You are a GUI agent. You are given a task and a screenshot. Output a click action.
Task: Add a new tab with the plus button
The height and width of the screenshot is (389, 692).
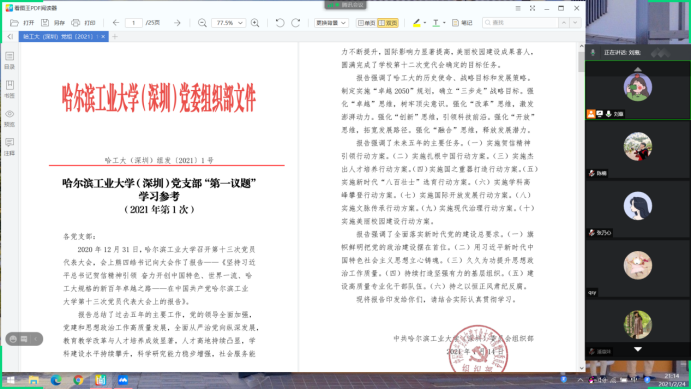pyautogui.click(x=115, y=37)
